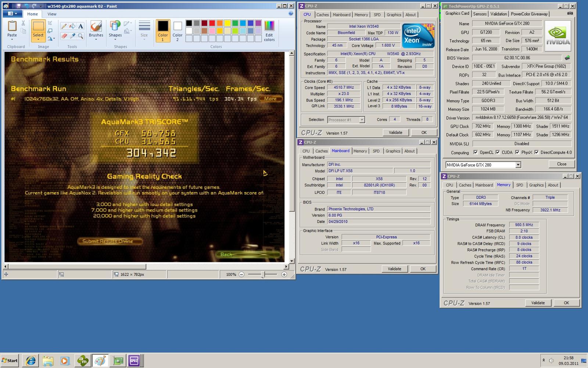
Task: Click the Save icon in Paint title bar
Action: 18,6
